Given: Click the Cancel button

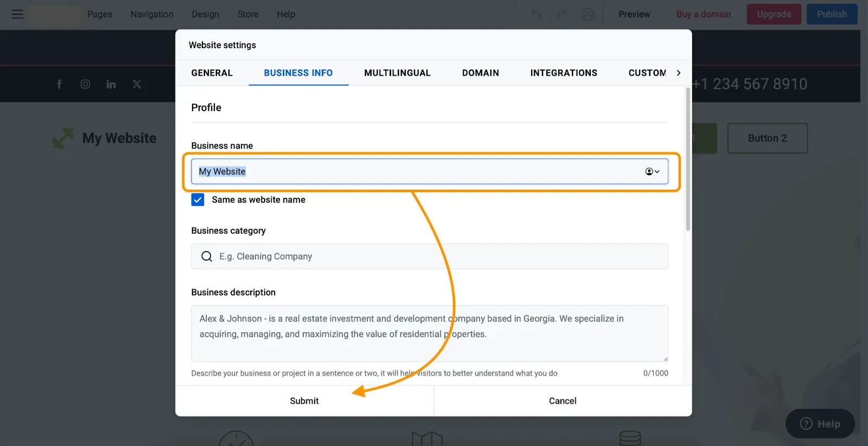Looking at the screenshot, I should click(563, 401).
